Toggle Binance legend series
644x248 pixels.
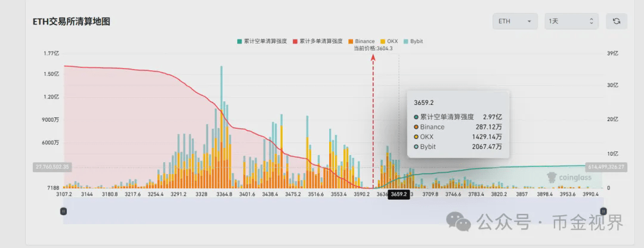tap(361, 42)
